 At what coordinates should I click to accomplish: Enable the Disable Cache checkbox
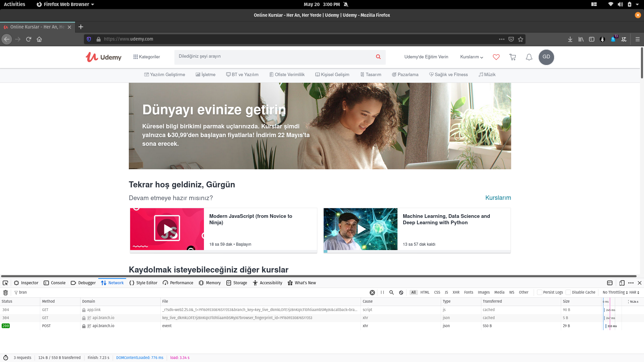568,292
